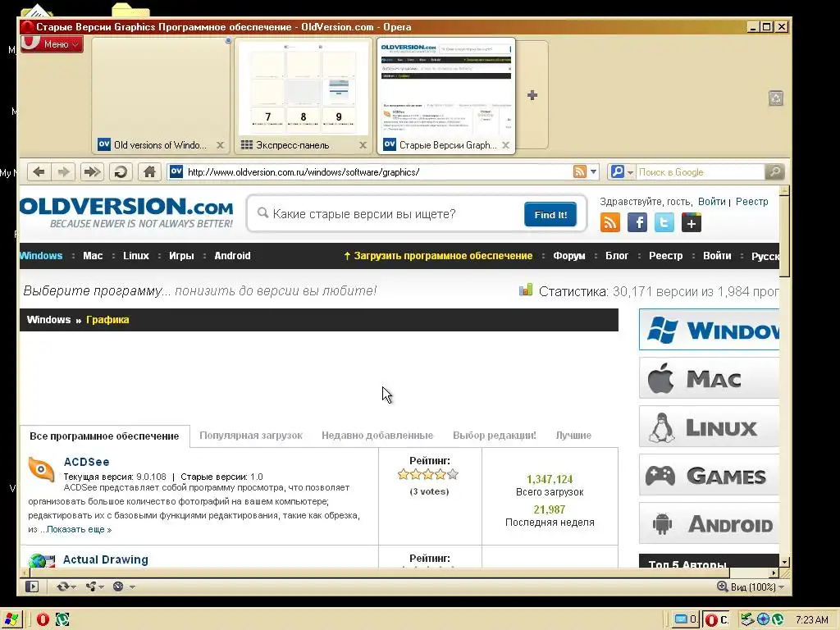Select Linux in the navigation bar

coord(136,256)
